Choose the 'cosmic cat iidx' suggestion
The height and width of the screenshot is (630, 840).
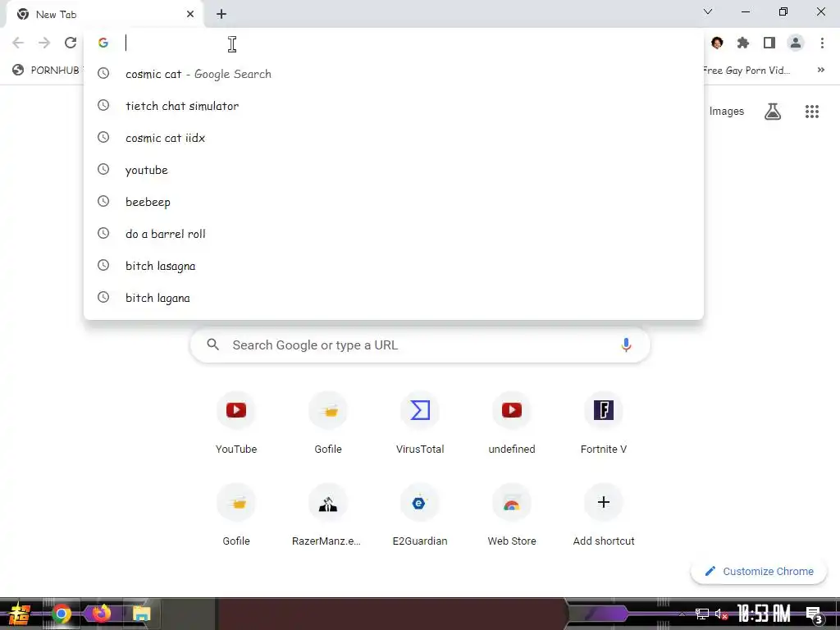[394, 138]
